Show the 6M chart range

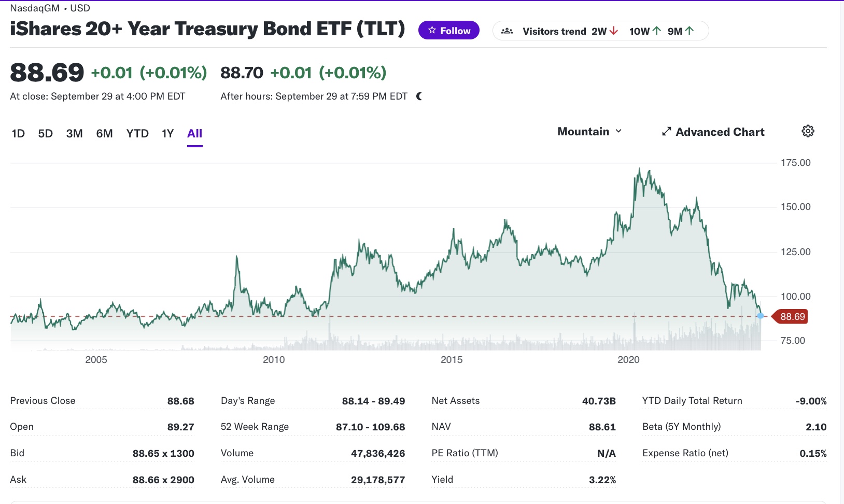point(104,134)
